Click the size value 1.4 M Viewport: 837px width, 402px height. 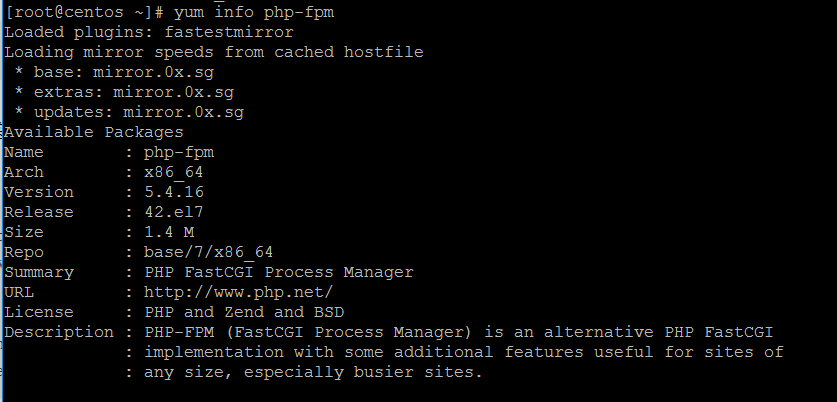tap(169, 232)
